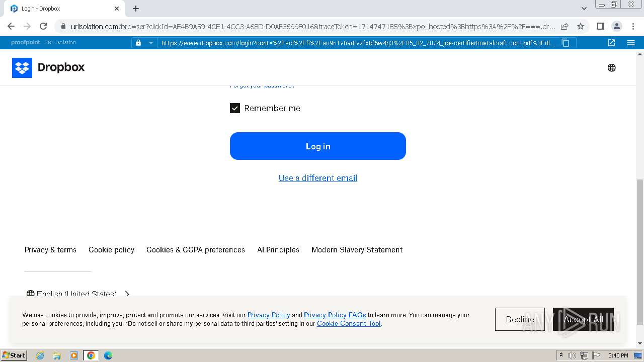Click the volume tray icon

[x=572, y=355]
